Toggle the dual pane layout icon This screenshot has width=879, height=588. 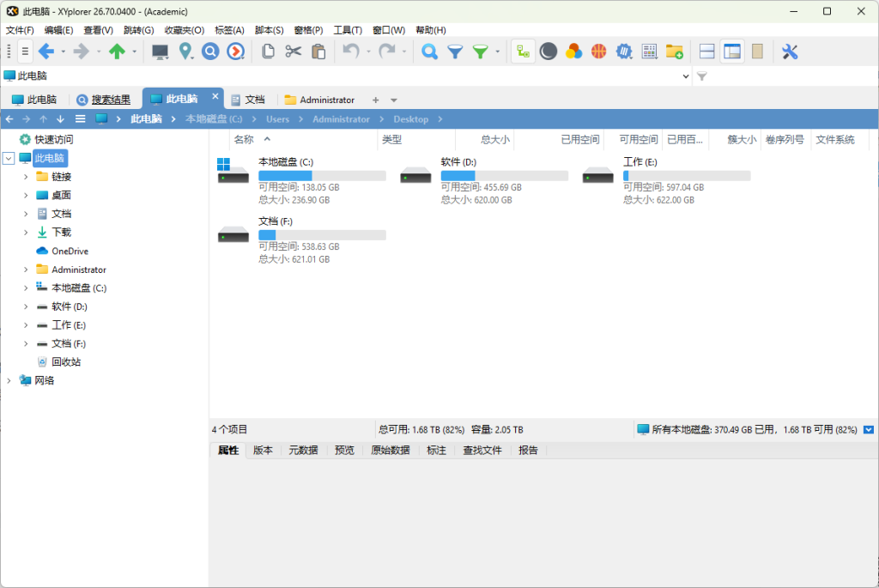click(707, 52)
